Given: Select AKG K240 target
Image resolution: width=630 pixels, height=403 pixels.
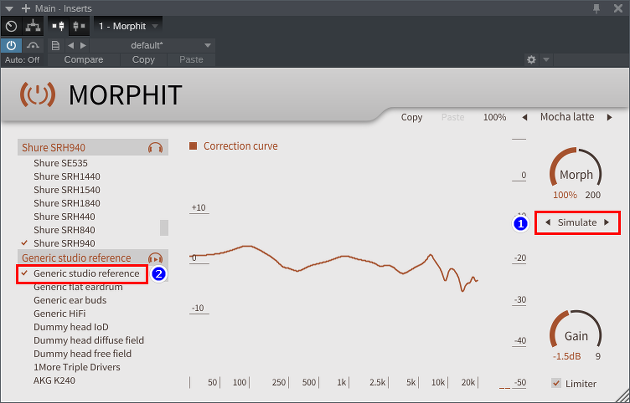Looking at the screenshot, I should pos(54,380).
